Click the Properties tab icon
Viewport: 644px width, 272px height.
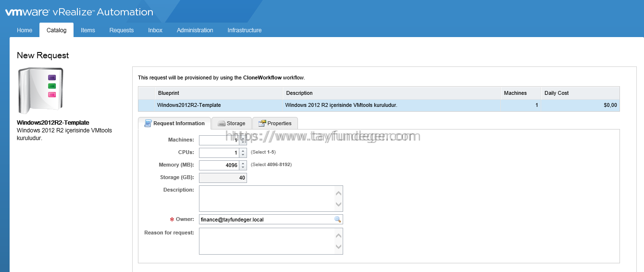[x=262, y=123]
